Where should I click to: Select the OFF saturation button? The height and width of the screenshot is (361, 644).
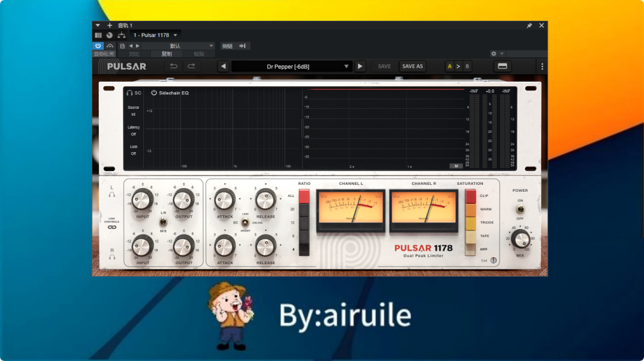470,249
